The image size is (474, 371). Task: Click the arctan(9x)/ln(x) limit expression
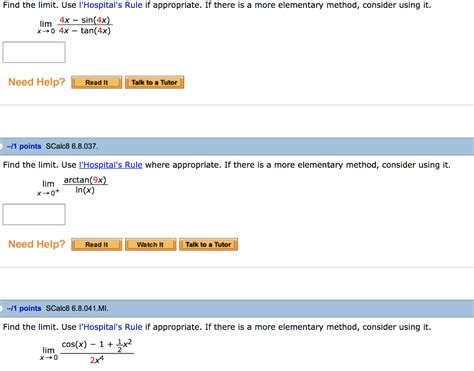pos(73,186)
